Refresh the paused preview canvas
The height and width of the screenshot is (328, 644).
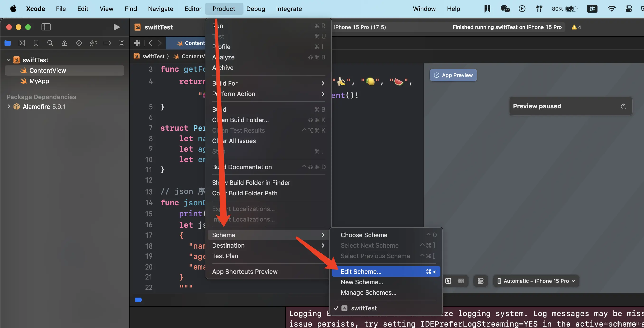coord(623,106)
